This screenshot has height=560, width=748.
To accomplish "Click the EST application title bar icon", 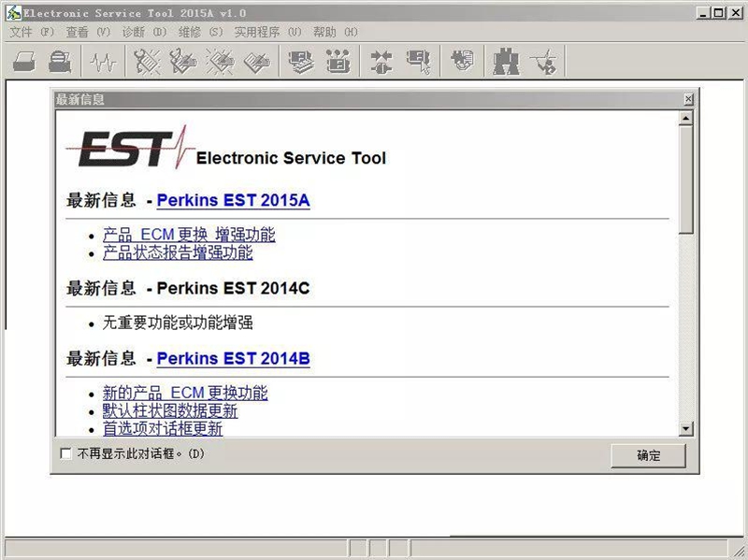I will [x=13, y=12].
